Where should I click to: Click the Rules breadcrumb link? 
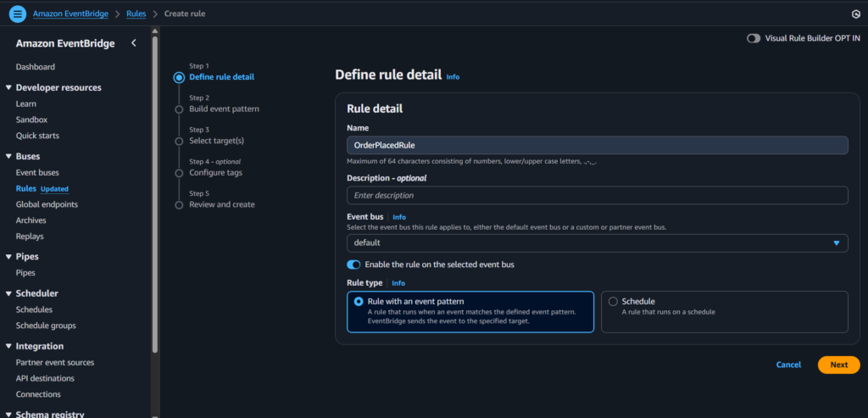(136, 14)
